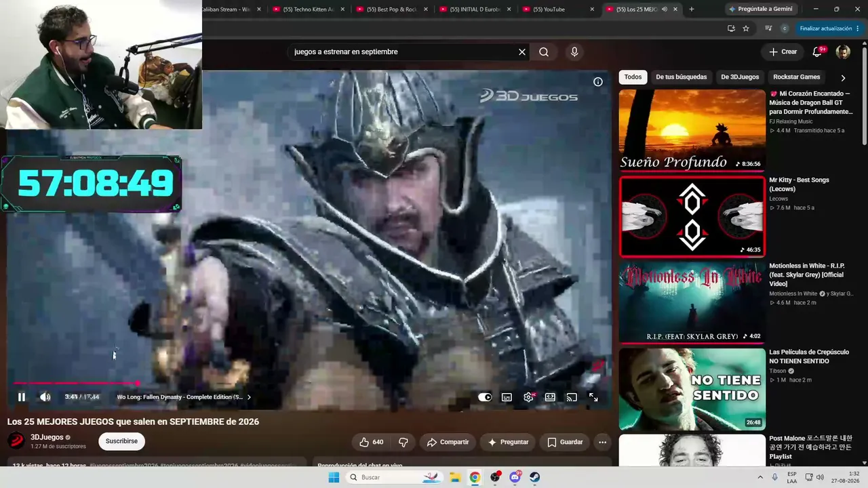The image size is (868, 488).
Task: Subscribe to 3DJuegos with Suscribirse
Action: [x=122, y=441]
